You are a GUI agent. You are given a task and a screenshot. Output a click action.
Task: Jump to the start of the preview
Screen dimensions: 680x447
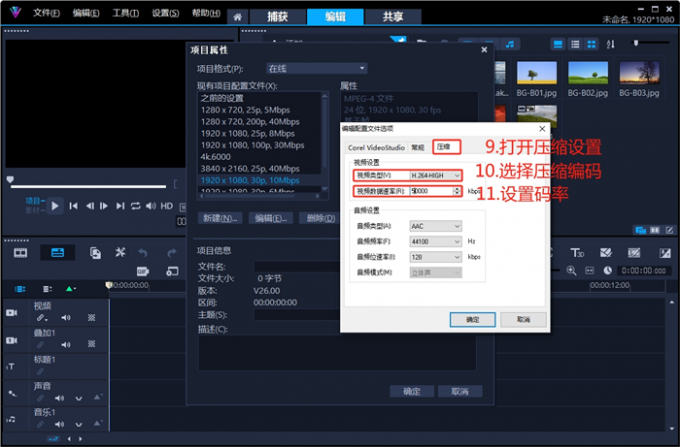pyautogui.click(x=74, y=206)
